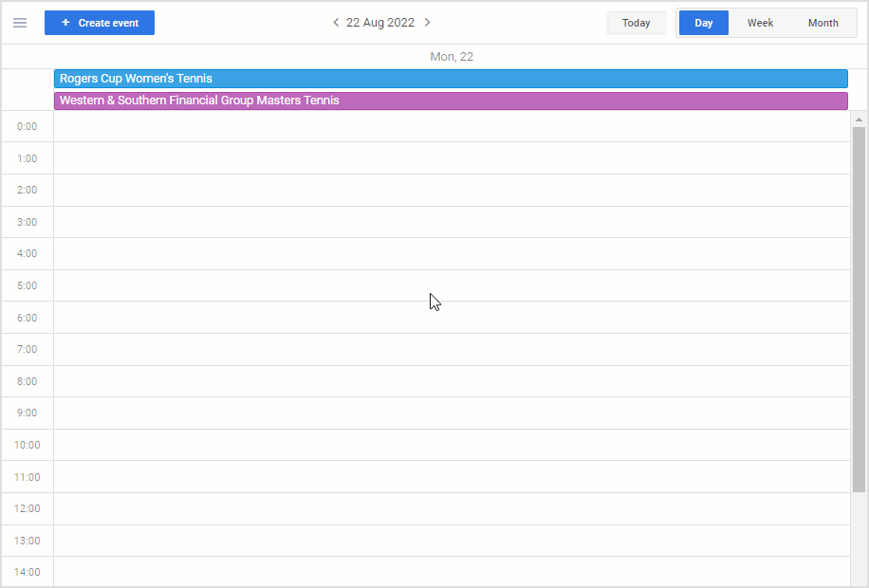Open Rogers Cup Women's Tennis event

click(452, 79)
